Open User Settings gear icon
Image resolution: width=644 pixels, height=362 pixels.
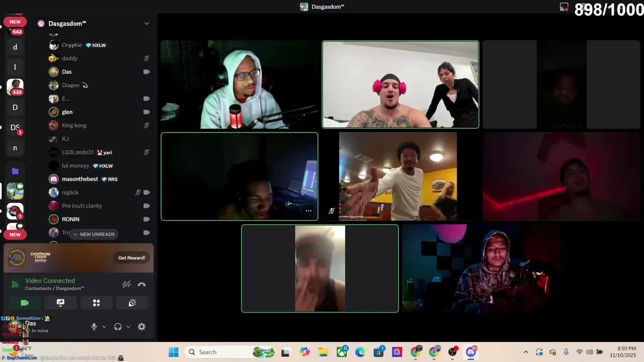(142, 327)
